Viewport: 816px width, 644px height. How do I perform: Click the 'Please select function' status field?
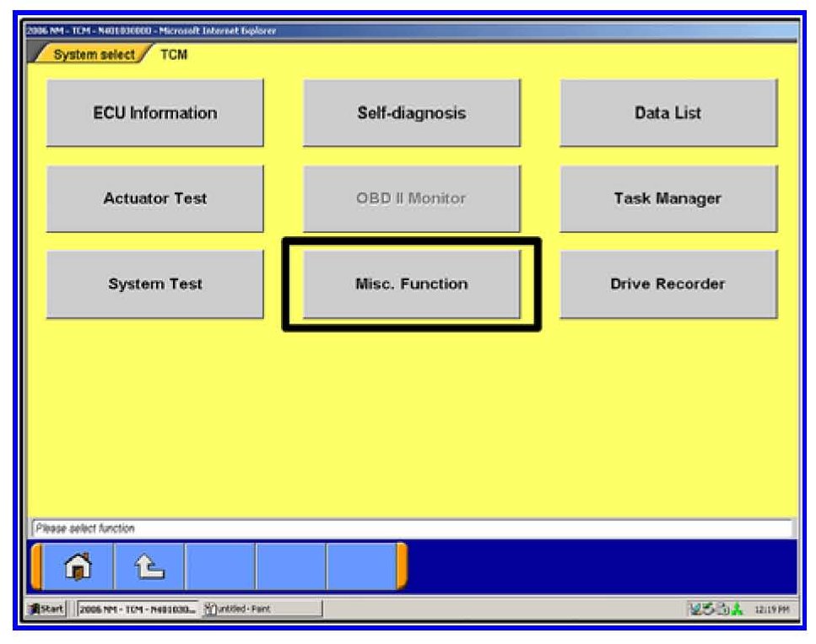[x=411, y=528]
